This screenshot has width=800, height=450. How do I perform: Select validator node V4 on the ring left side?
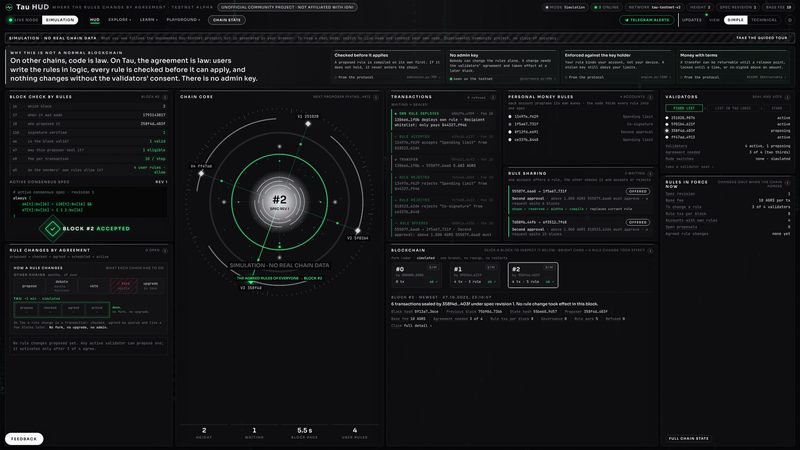pyautogui.click(x=201, y=173)
